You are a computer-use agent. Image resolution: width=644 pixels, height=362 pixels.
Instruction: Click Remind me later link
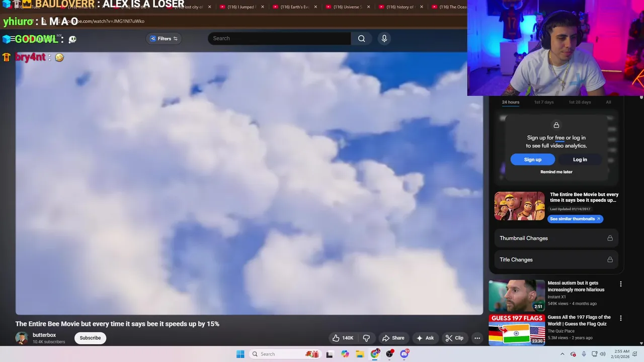(x=556, y=172)
